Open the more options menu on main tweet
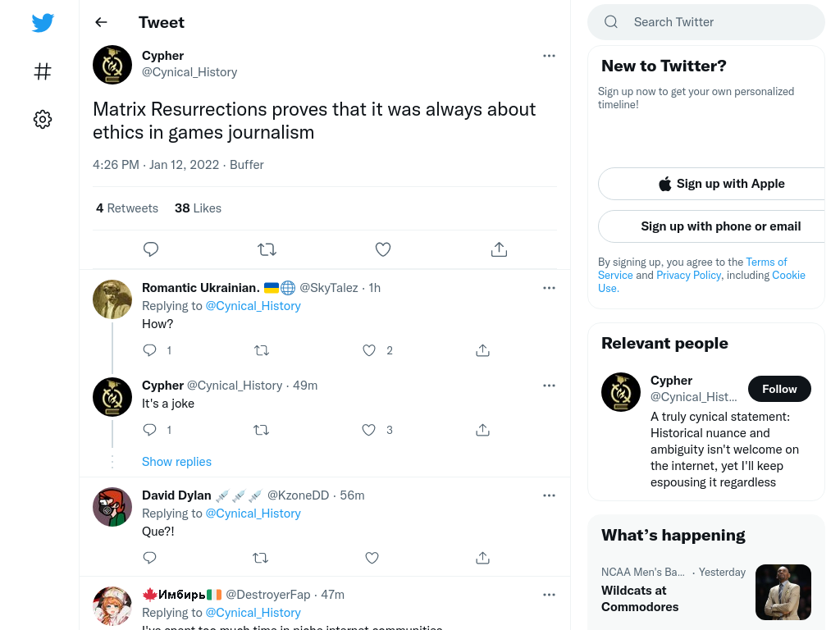Screen dimensions: 840x630 pyautogui.click(x=549, y=56)
